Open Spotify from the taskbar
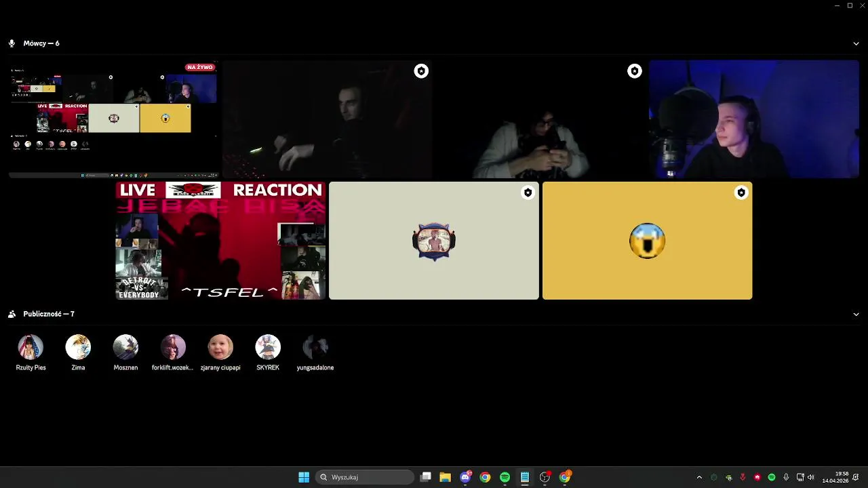 coord(505,477)
